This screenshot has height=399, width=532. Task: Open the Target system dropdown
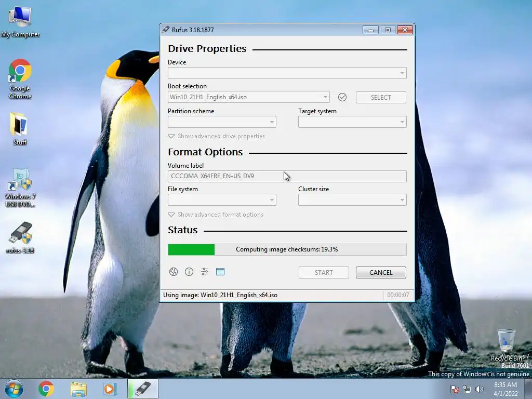[352, 122]
